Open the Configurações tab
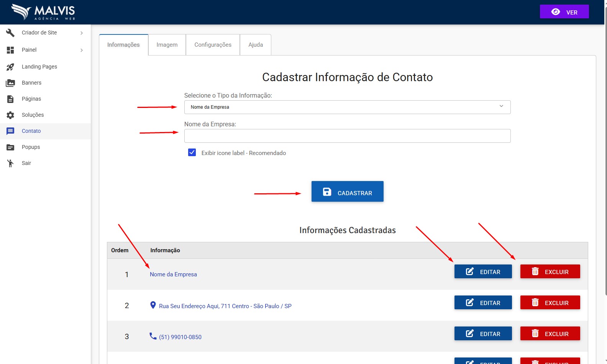This screenshot has width=607, height=364. tap(213, 45)
